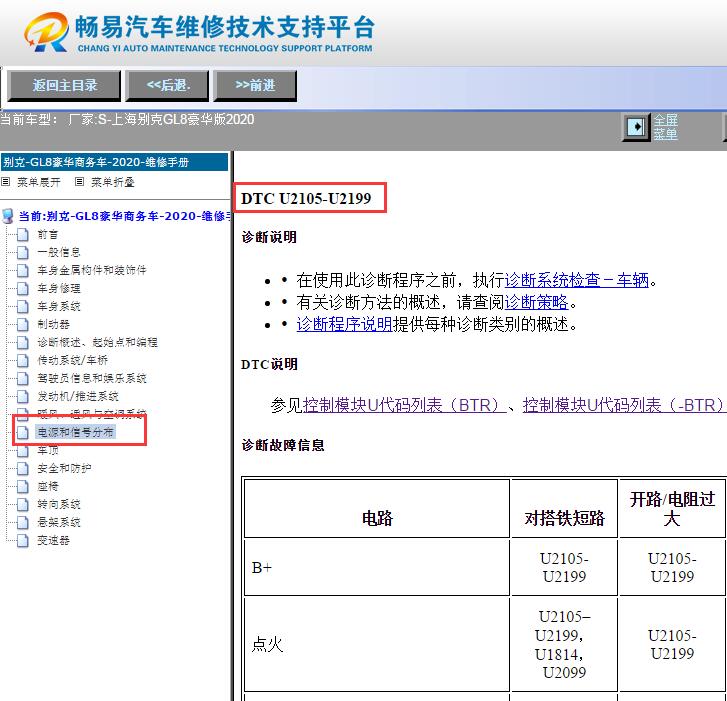The height and width of the screenshot is (701, 727).
Task: Click the 诊断说明 section heading
Action: pyautogui.click(x=269, y=237)
